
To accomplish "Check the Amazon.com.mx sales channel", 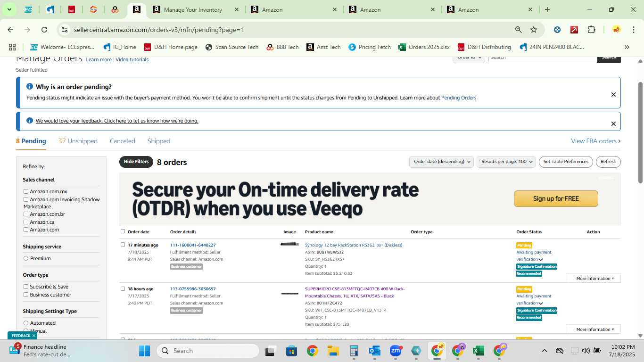I will tap(26, 191).
